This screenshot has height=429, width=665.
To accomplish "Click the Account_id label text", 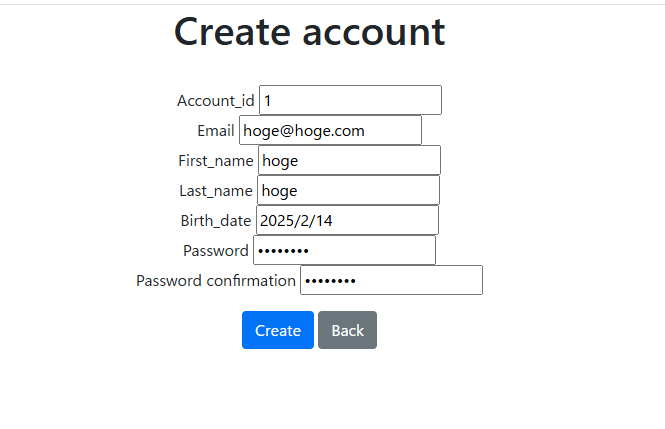I will 215,101.
